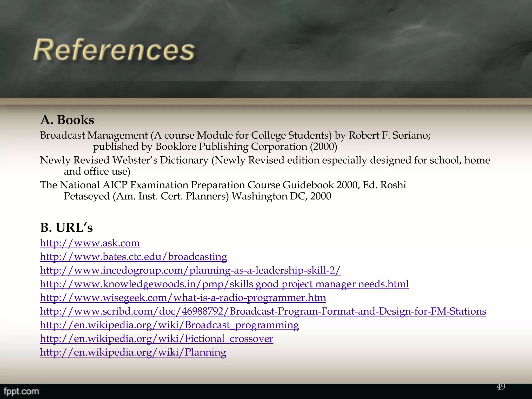This screenshot has width=532, height=399.
Task: Follow the incedogroup planning-as-a-leadership-skill link
Action: coord(190,270)
